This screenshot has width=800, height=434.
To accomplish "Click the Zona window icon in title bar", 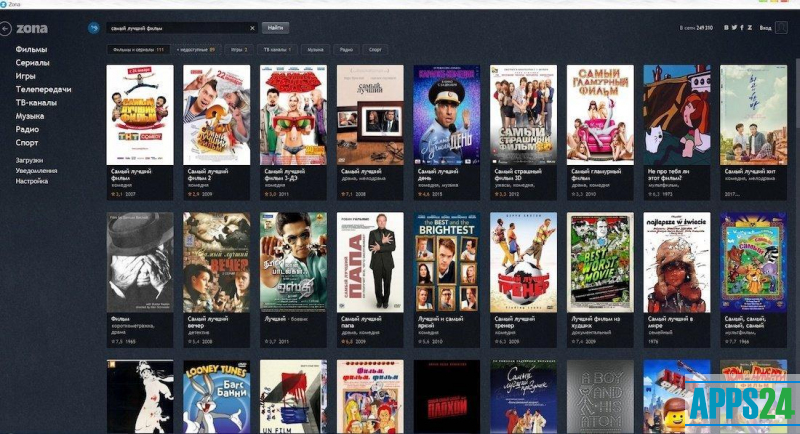I will click(x=4, y=4).
